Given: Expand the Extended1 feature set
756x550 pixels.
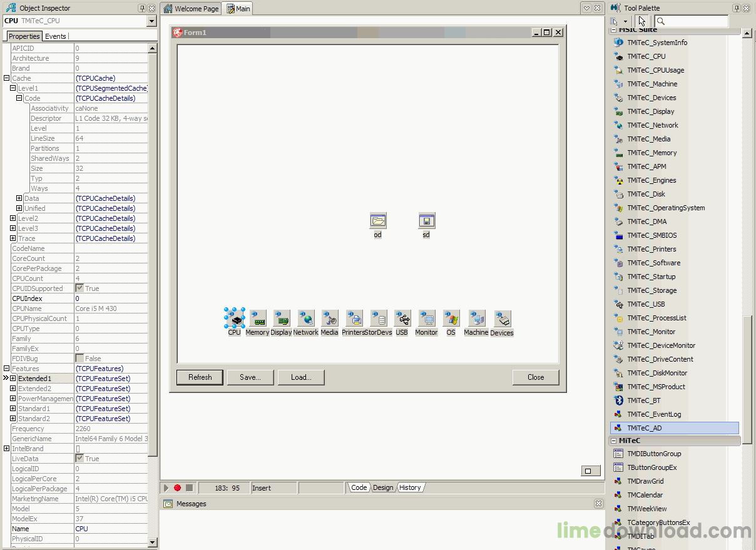Looking at the screenshot, I should 13,379.
